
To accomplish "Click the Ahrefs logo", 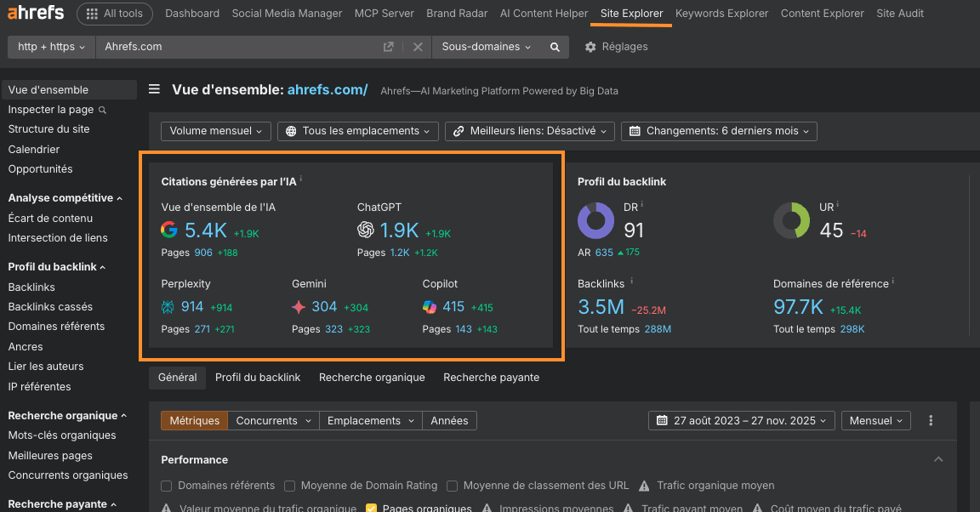I will coord(35,14).
